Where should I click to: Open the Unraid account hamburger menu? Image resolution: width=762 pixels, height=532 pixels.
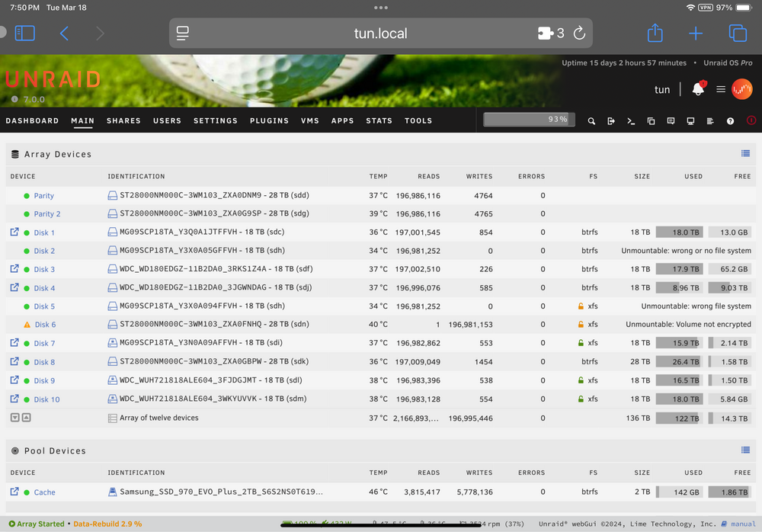click(x=721, y=89)
